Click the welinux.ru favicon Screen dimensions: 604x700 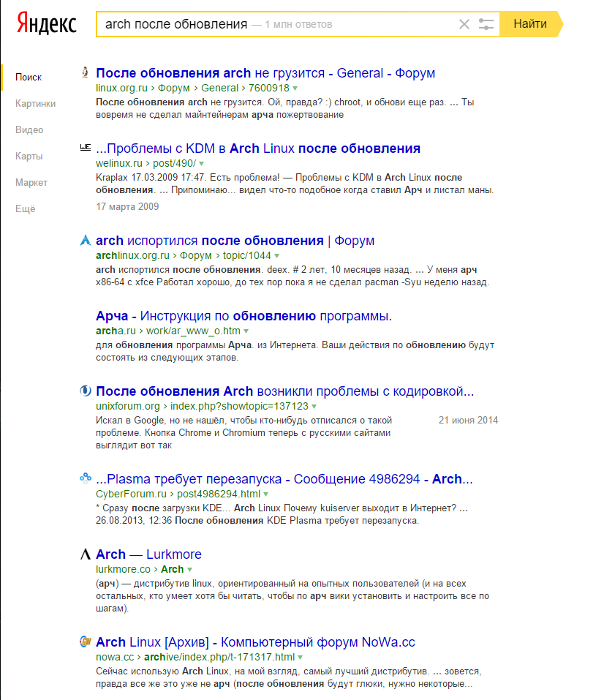pos(86,147)
